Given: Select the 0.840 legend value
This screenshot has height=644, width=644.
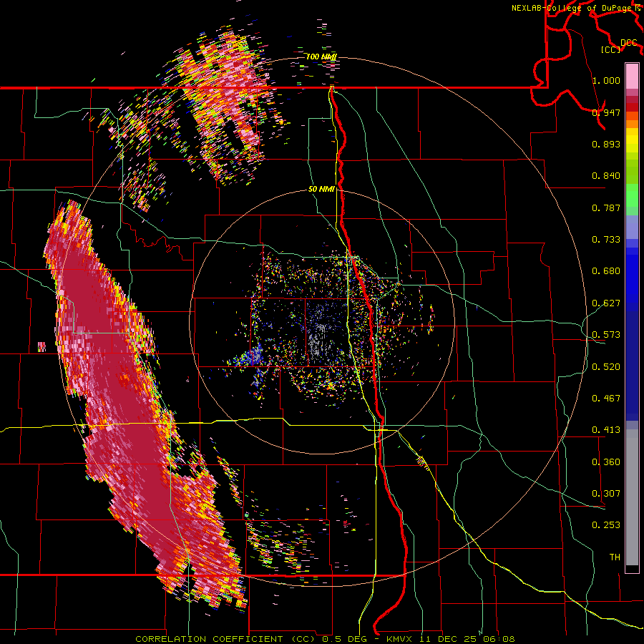Looking at the screenshot, I should point(606,176).
